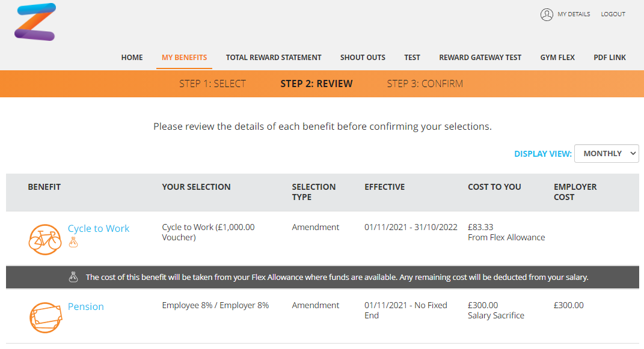Viewport: 644px width, 349px height.
Task: Open the Reward Gateway Test menu item
Action: (x=480, y=58)
